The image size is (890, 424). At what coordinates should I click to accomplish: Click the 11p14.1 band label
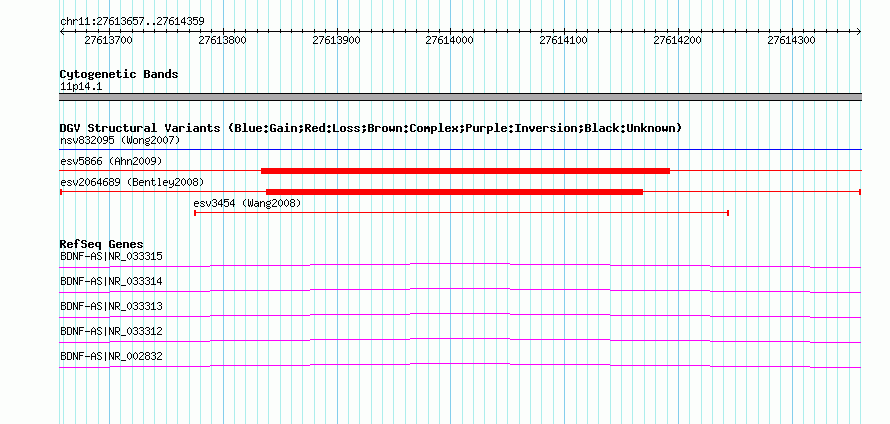pyautogui.click(x=81, y=87)
